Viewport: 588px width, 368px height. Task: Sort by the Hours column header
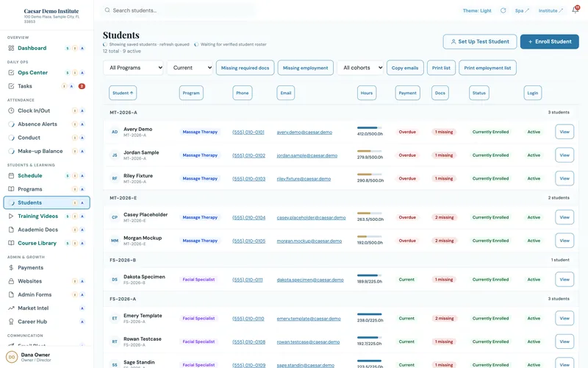point(367,93)
